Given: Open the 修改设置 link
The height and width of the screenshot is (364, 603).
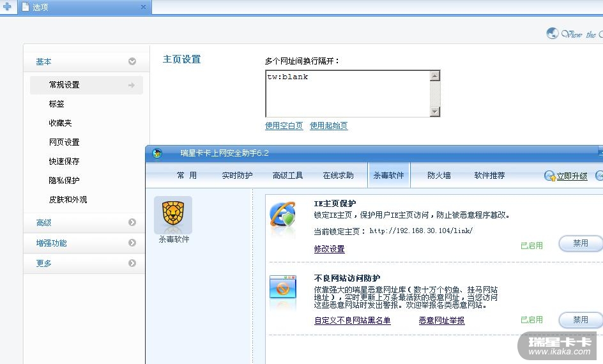Looking at the screenshot, I should click(x=329, y=248).
